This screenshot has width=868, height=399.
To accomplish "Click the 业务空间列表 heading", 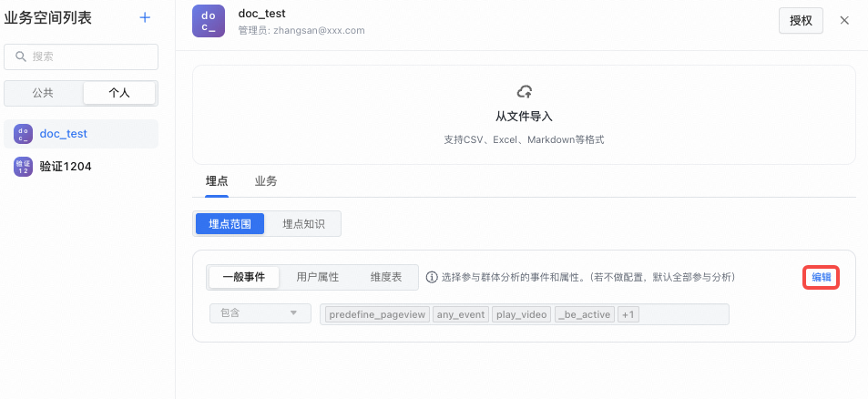I will pos(47,17).
